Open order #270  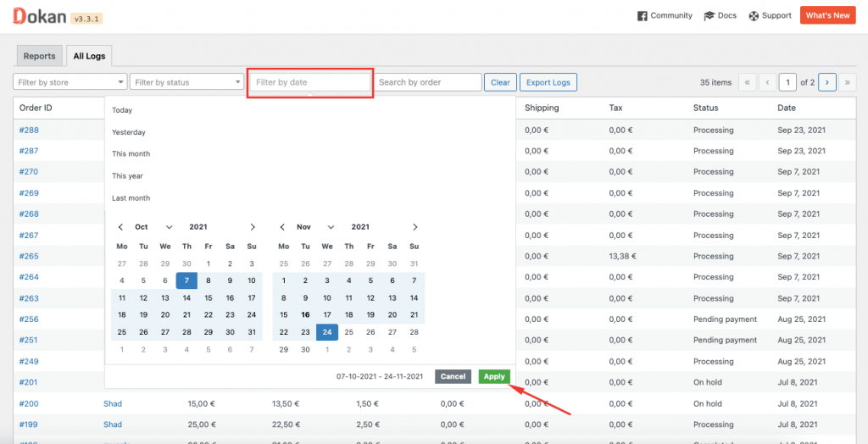tap(29, 172)
